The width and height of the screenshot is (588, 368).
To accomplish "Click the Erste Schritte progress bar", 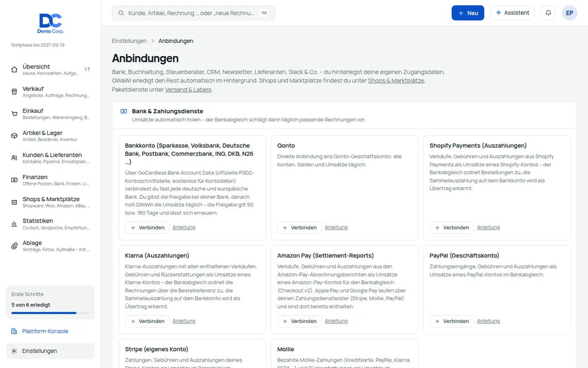I will click(50, 313).
